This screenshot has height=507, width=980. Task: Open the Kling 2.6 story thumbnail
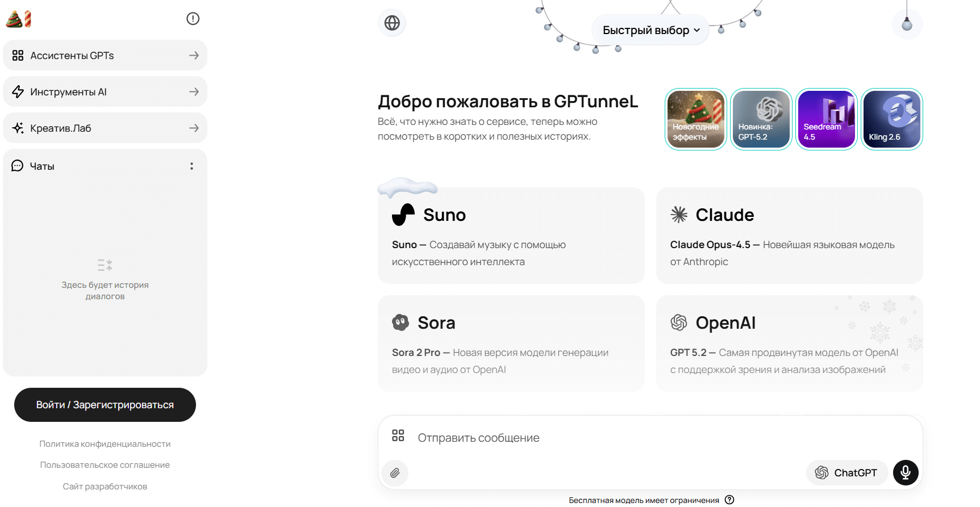[892, 119]
